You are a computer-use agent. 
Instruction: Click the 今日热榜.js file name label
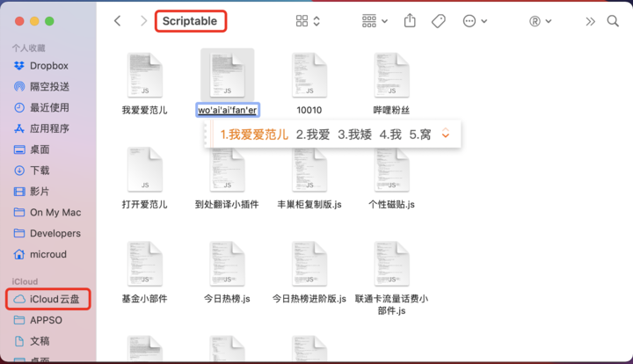[228, 299]
